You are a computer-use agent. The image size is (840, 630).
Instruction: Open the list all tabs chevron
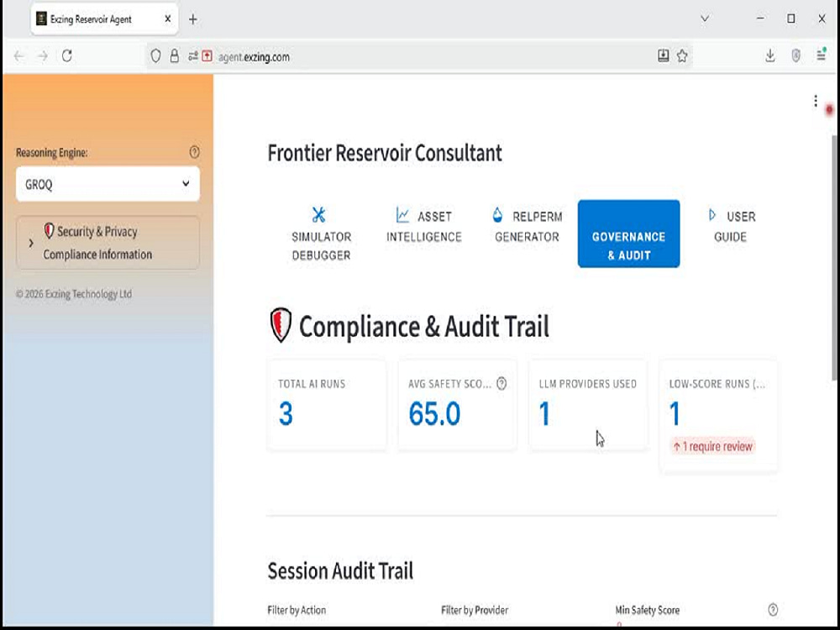click(x=705, y=18)
